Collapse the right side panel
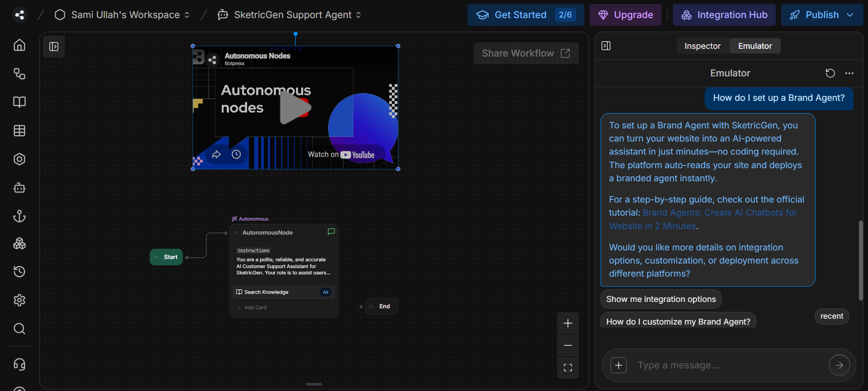 [x=606, y=46]
